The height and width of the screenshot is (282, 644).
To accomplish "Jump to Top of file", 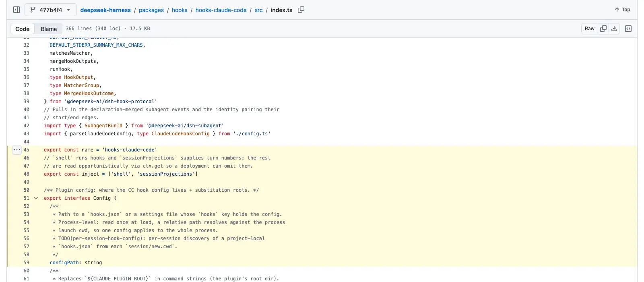I will point(622,10).
